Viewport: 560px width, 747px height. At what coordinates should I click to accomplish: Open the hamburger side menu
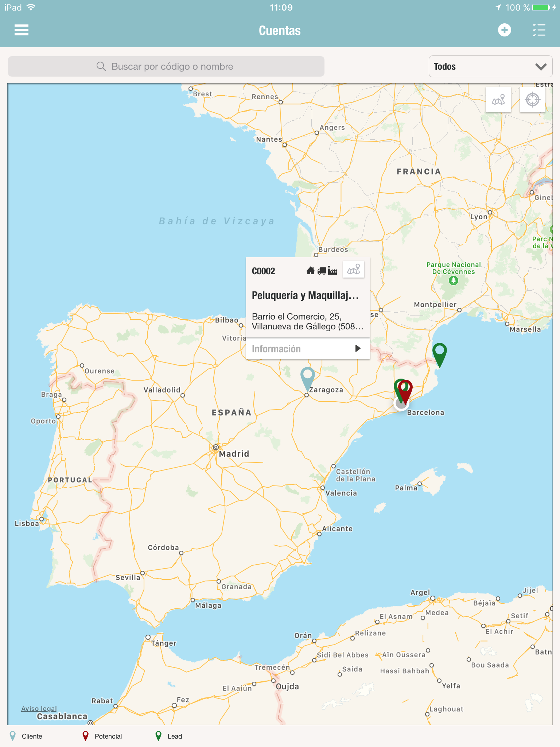point(22,30)
